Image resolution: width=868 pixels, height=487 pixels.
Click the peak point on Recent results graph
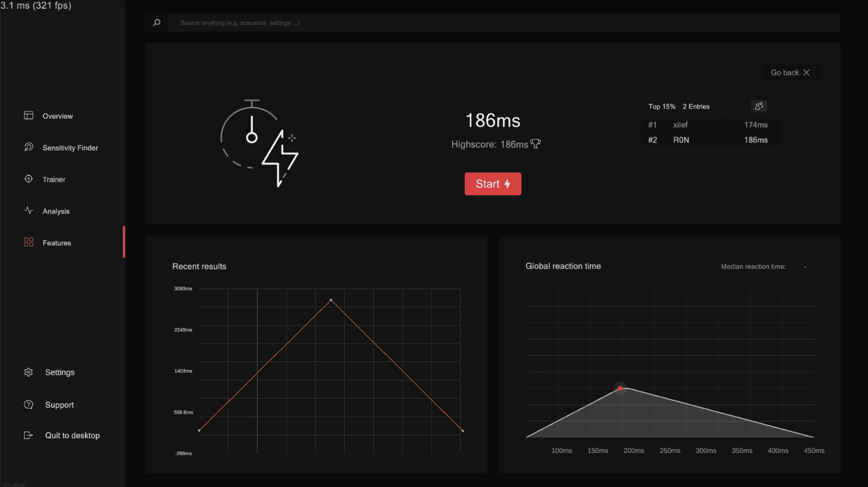coord(331,300)
